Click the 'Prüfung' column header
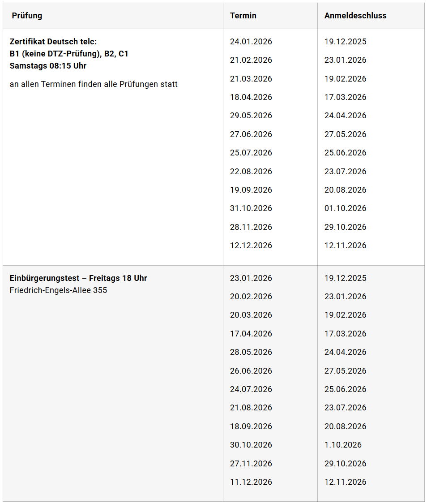The image size is (427, 504). click(27, 16)
